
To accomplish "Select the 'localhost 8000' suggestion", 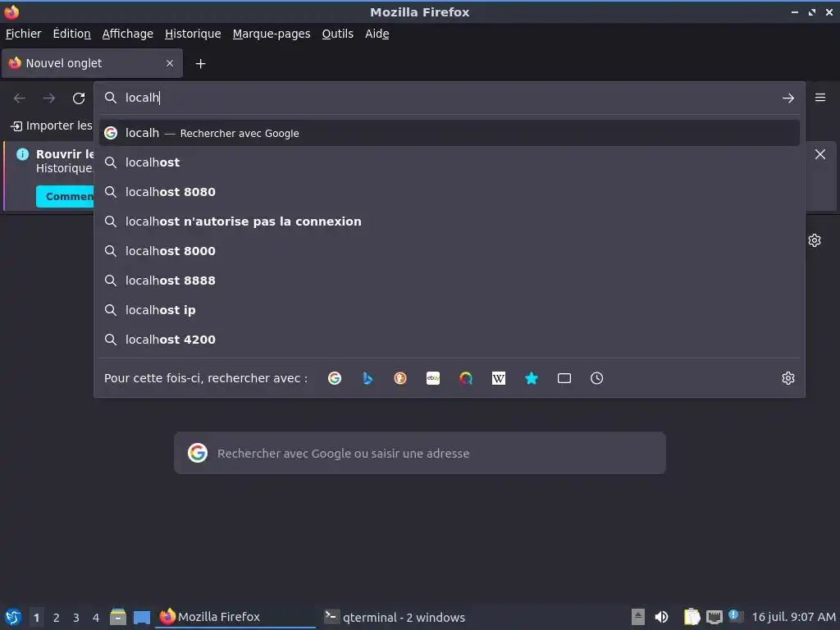I will coord(449,251).
